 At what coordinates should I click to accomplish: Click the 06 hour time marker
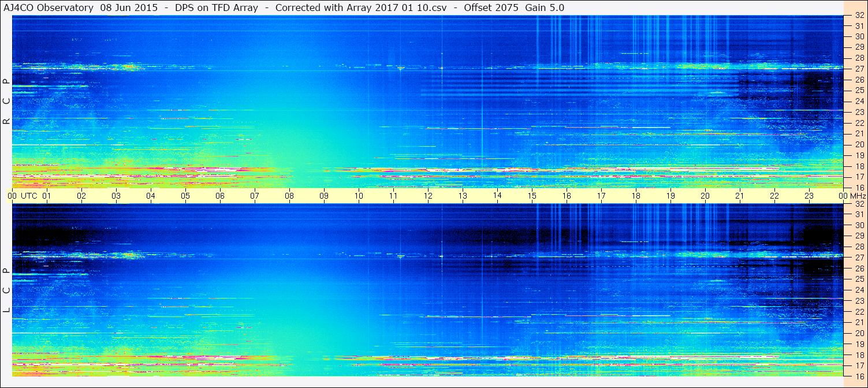[220, 196]
